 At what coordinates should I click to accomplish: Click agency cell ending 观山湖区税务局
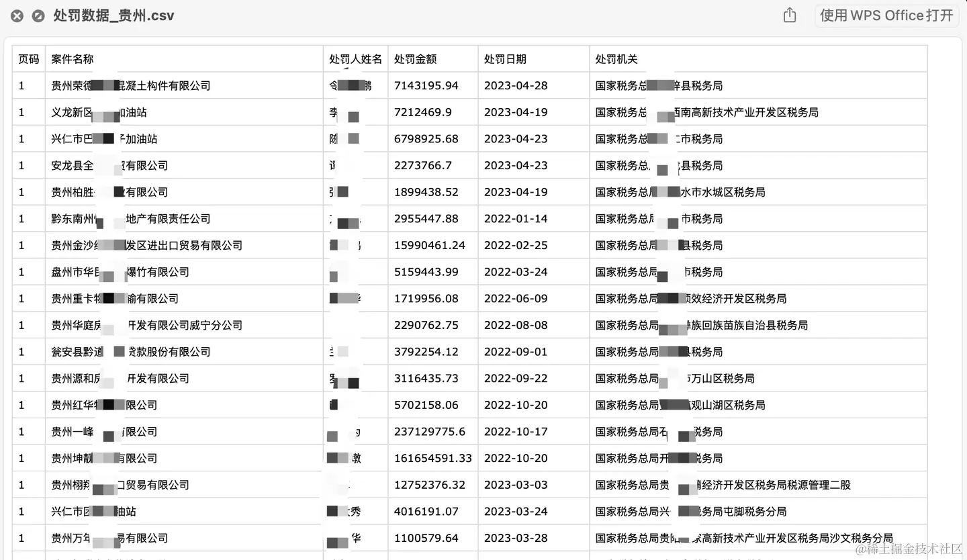(x=758, y=405)
